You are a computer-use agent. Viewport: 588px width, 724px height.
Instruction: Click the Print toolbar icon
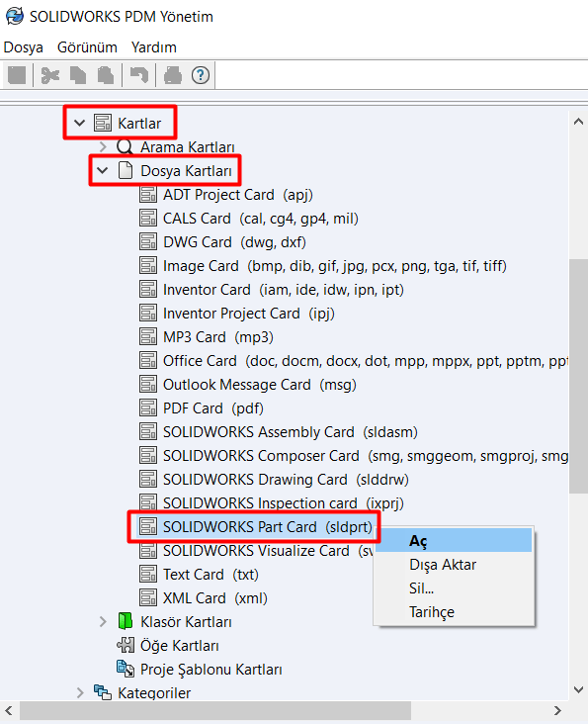(x=173, y=75)
